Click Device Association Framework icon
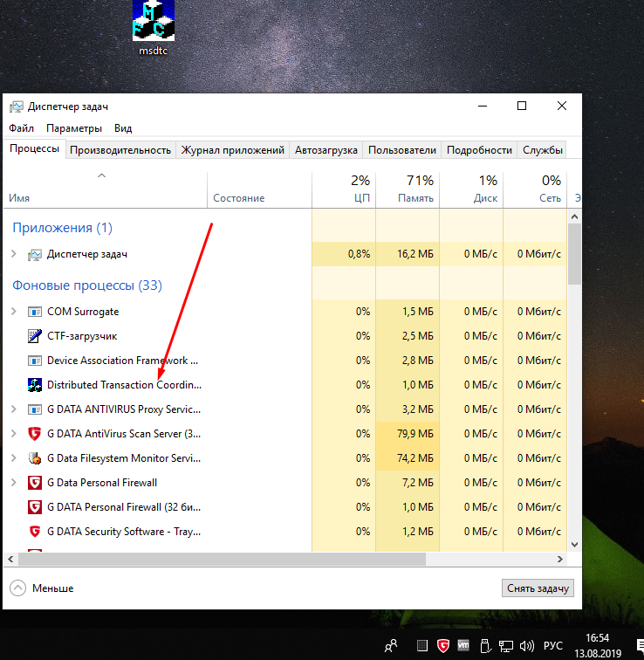Image resolution: width=644 pixels, height=660 pixels. [x=35, y=361]
